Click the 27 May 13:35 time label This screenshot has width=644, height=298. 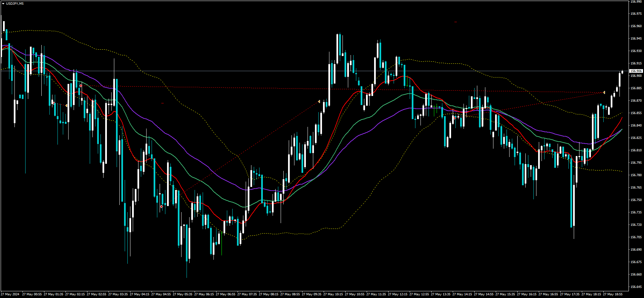point(441,294)
